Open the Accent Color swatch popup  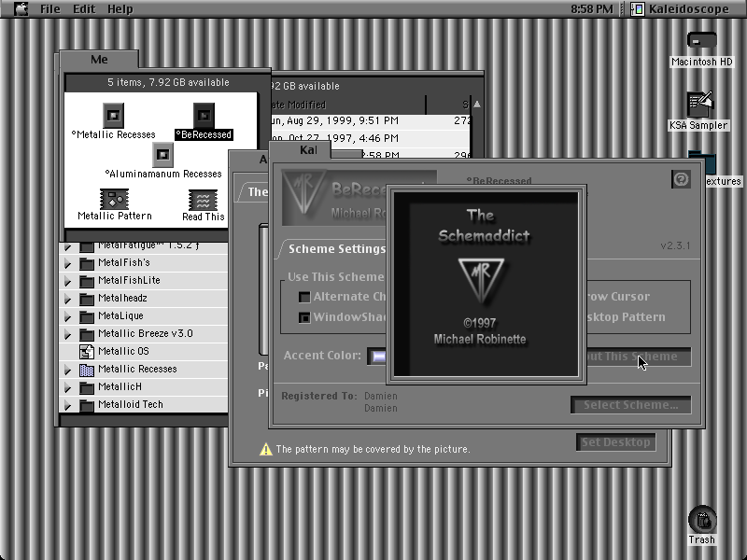(x=377, y=357)
